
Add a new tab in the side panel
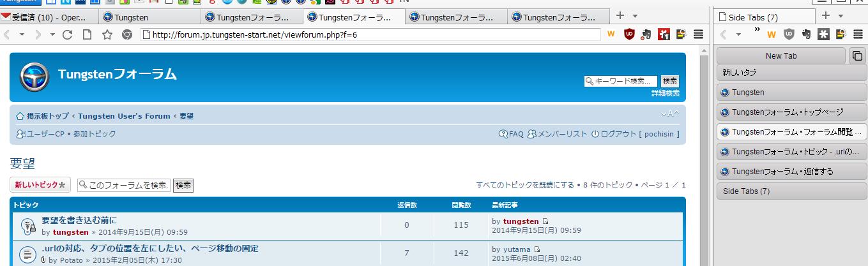tap(825, 15)
